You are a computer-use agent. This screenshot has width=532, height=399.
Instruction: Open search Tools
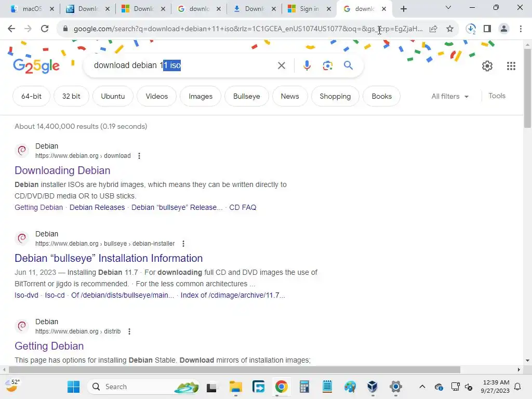[497, 96]
